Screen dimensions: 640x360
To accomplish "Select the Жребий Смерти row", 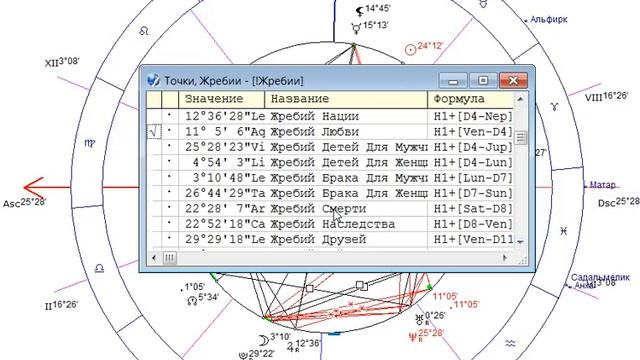I will pos(330,209).
